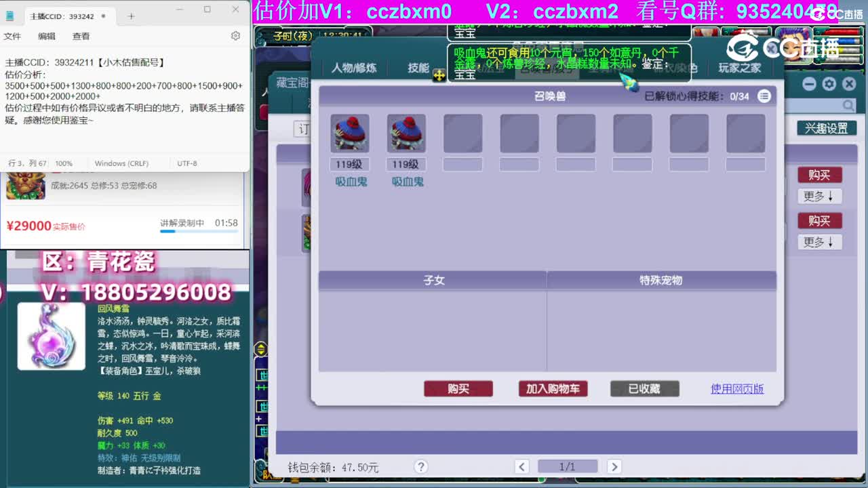The height and width of the screenshot is (488, 868).
Task: Open the 编辑 menu in Notepad
Action: coord(47,36)
